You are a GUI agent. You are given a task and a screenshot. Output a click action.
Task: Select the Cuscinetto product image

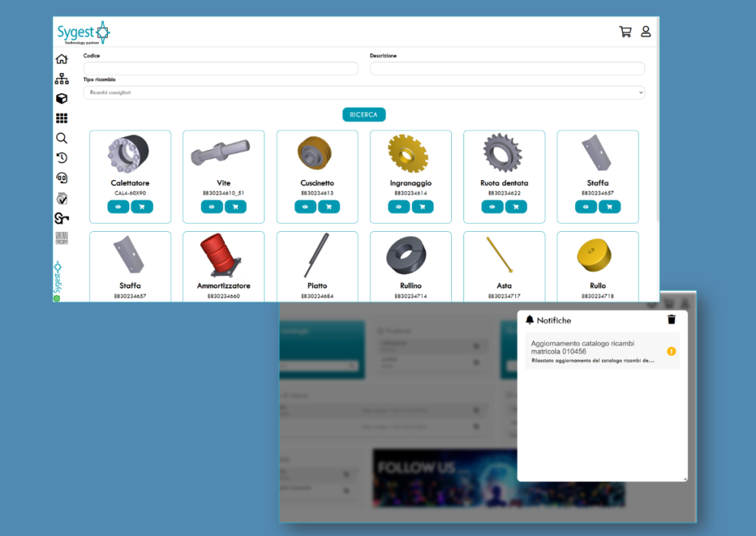tap(315, 153)
